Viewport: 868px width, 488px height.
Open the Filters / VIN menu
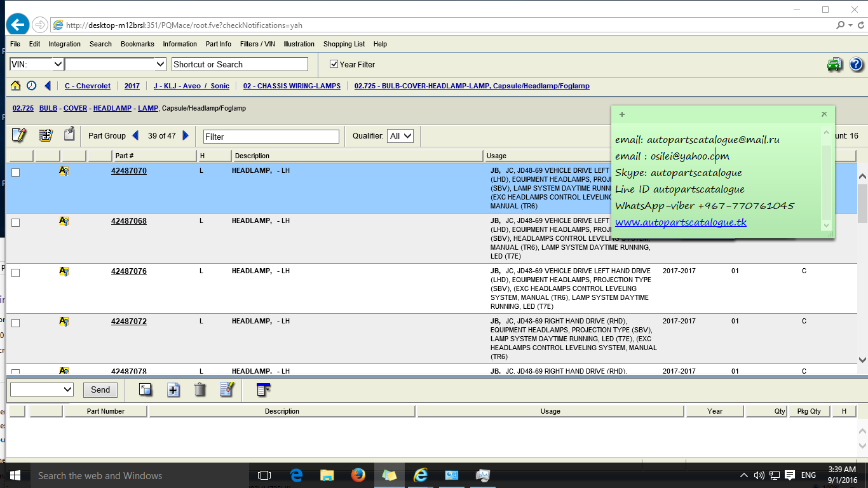point(257,44)
